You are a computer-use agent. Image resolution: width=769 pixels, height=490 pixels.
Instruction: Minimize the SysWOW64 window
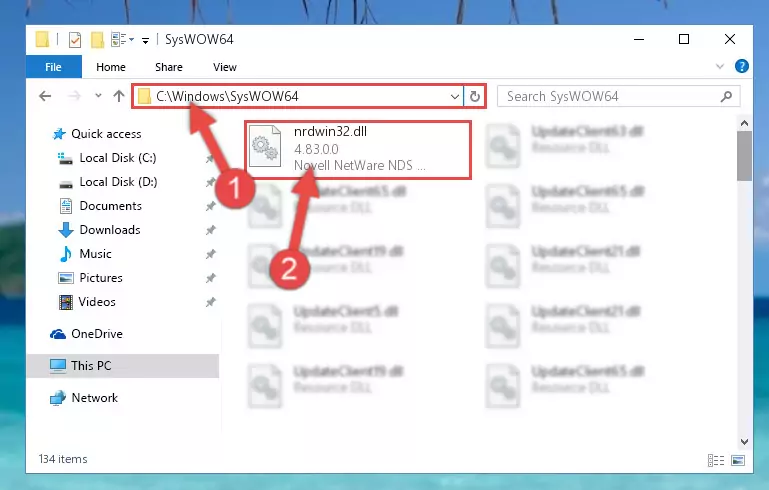coord(639,39)
